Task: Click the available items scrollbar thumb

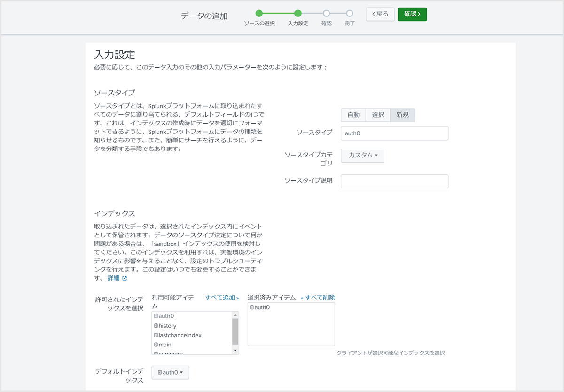Action: (235, 331)
